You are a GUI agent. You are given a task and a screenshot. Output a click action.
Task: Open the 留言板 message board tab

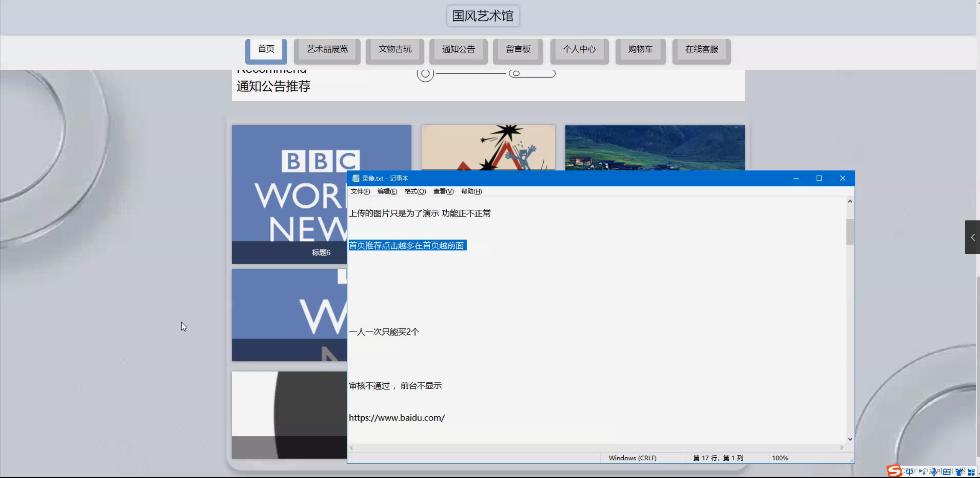(x=518, y=49)
